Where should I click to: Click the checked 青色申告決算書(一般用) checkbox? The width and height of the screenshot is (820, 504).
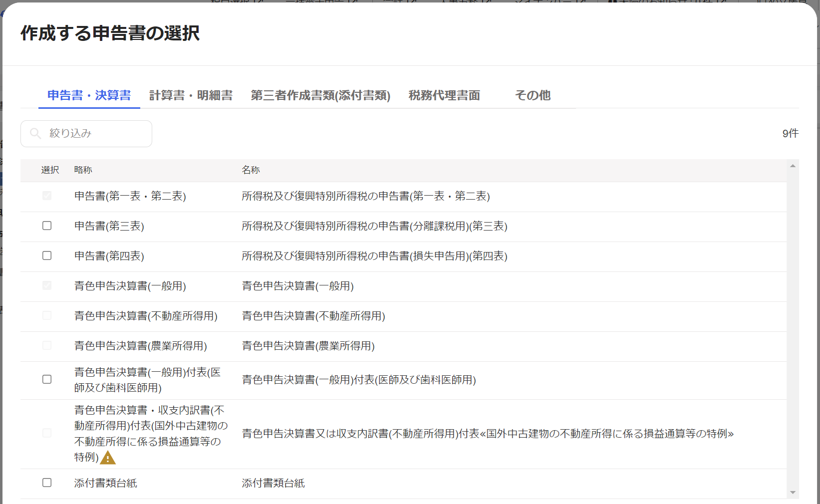click(x=47, y=285)
